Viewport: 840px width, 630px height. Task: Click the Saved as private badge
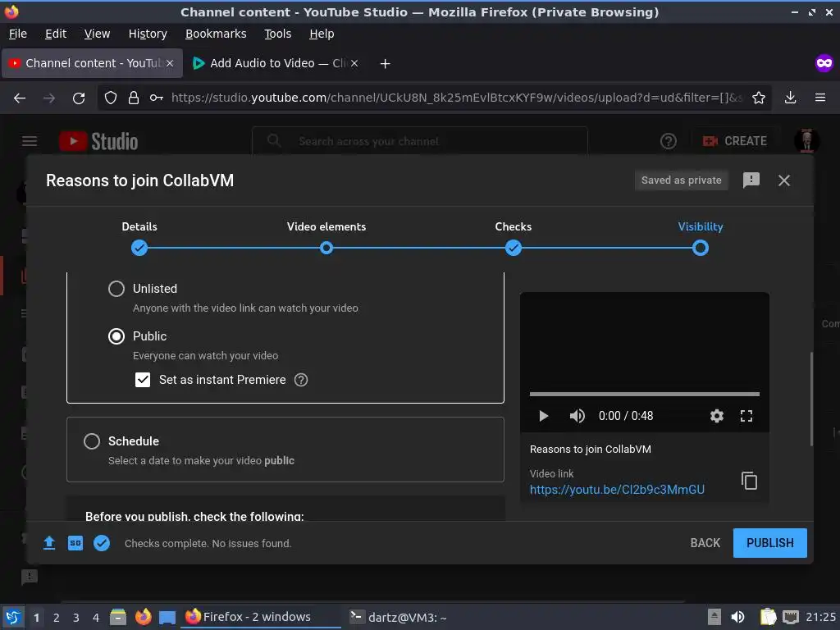(681, 180)
